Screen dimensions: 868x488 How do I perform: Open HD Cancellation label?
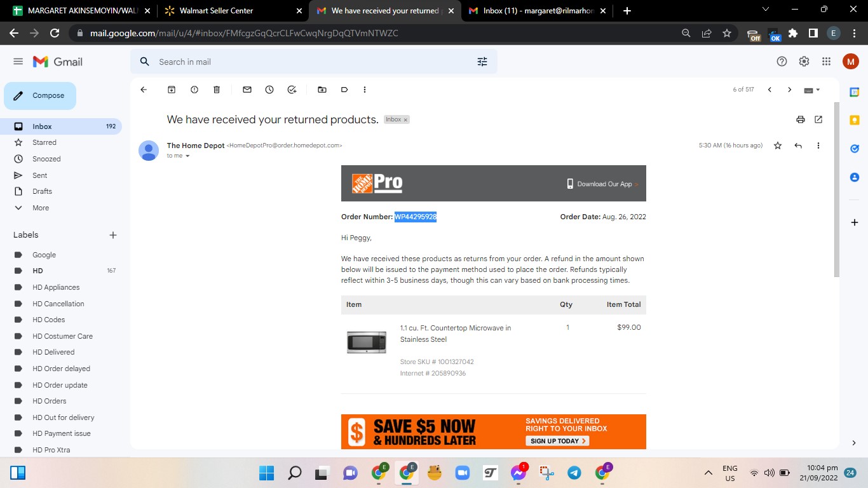tap(61, 304)
